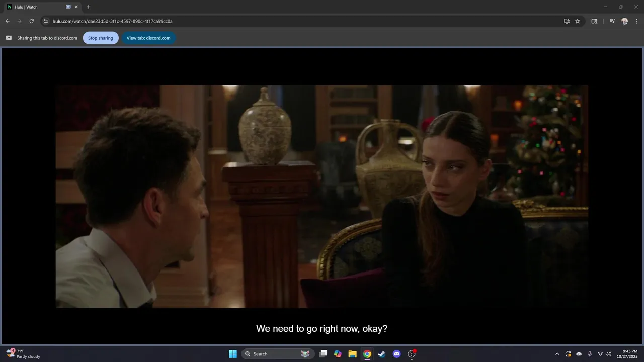644x362 pixels.
Task: Bookmark this page with the star icon
Action: click(x=578, y=21)
